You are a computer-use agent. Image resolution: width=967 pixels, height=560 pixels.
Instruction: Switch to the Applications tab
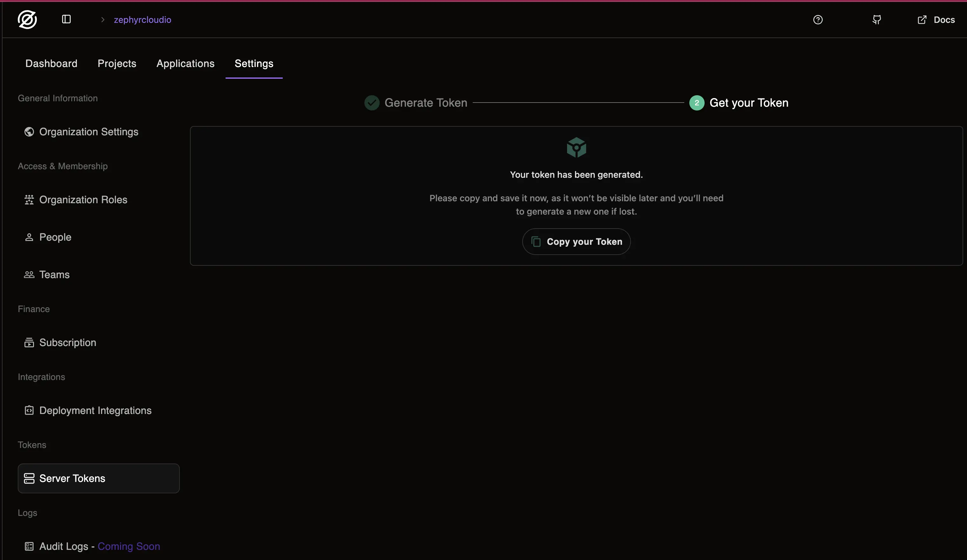pos(185,63)
